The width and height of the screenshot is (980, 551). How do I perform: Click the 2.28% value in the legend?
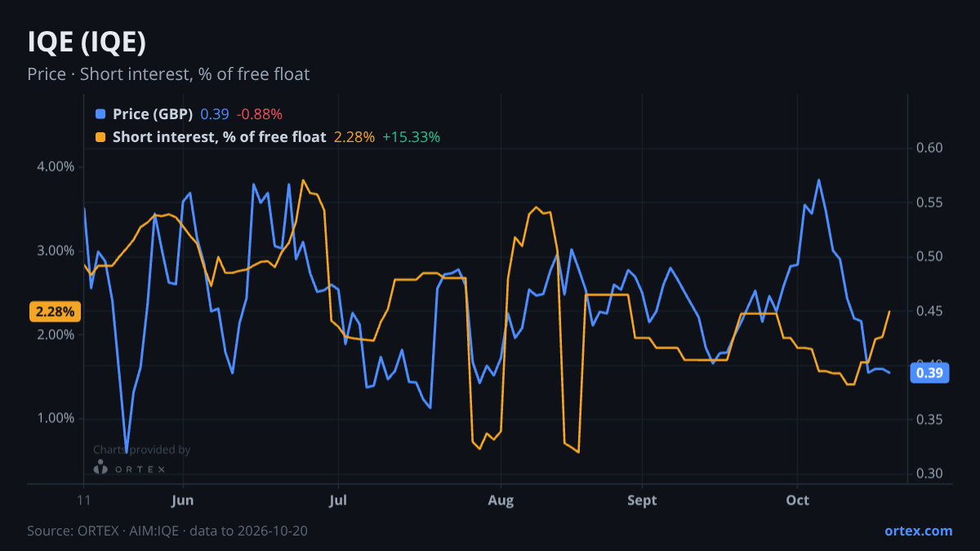click(354, 137)
